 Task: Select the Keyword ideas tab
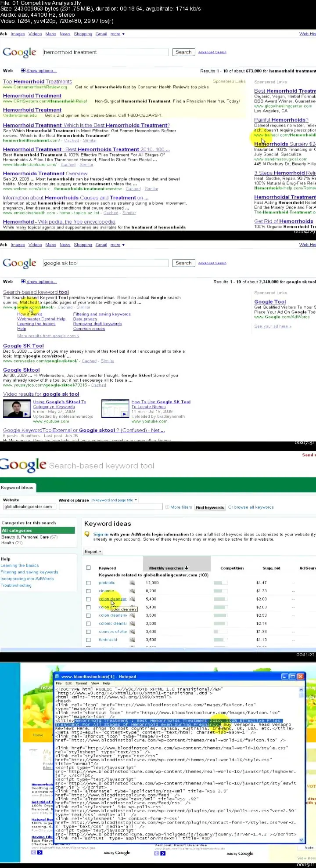pyautogui.click(x=17, y=488)
